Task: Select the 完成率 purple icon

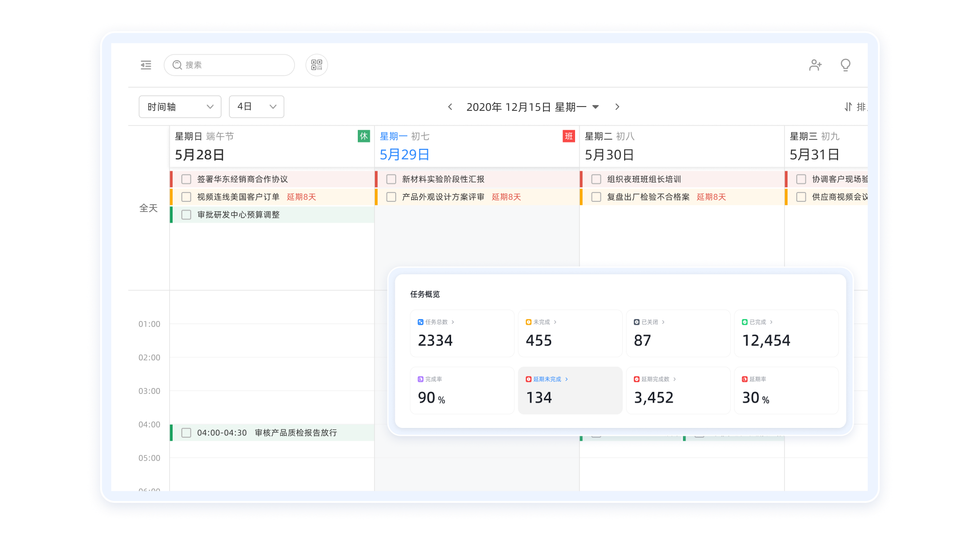Action: [x=420, y=379]
